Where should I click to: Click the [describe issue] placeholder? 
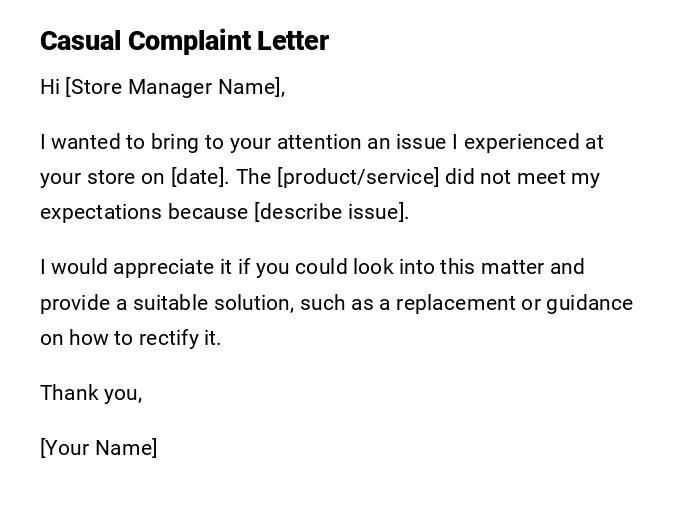(330, 212)
